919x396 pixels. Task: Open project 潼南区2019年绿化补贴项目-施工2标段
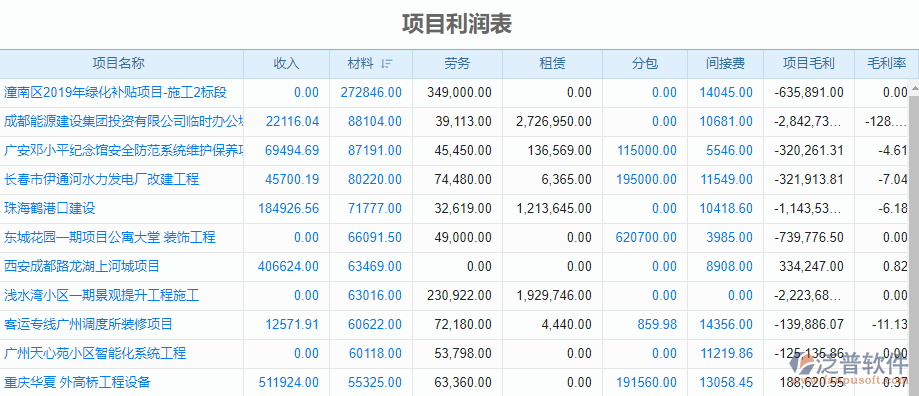(115, 93)
